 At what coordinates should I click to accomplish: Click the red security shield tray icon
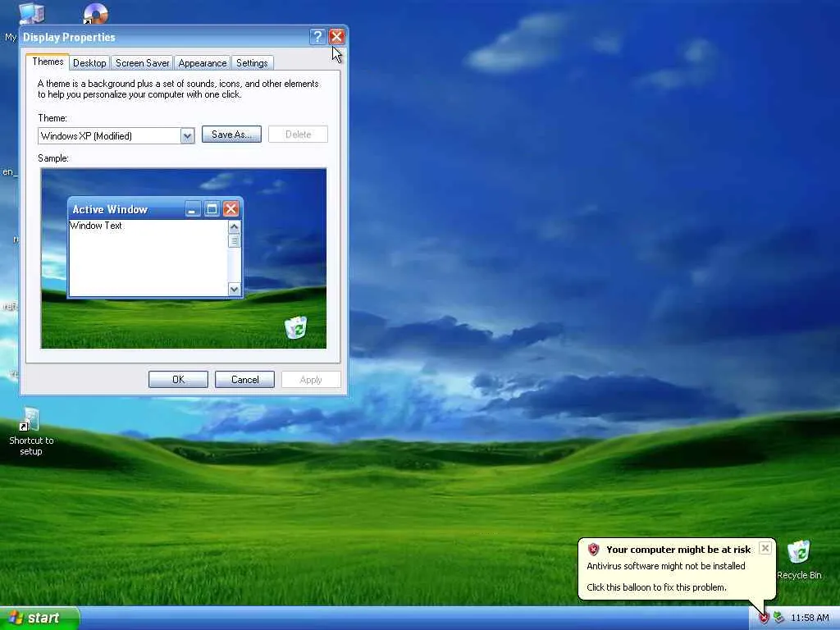coord(764,619)
